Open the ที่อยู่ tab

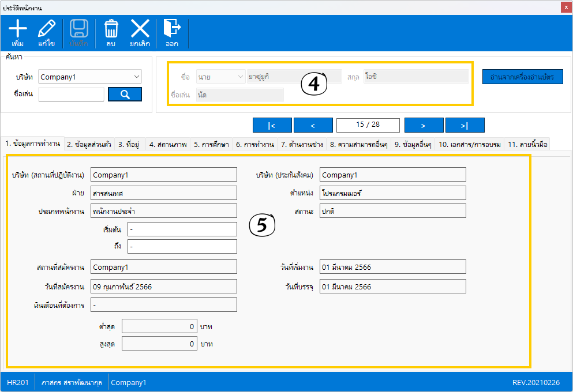pyautogui.click(x=129, y=144)
